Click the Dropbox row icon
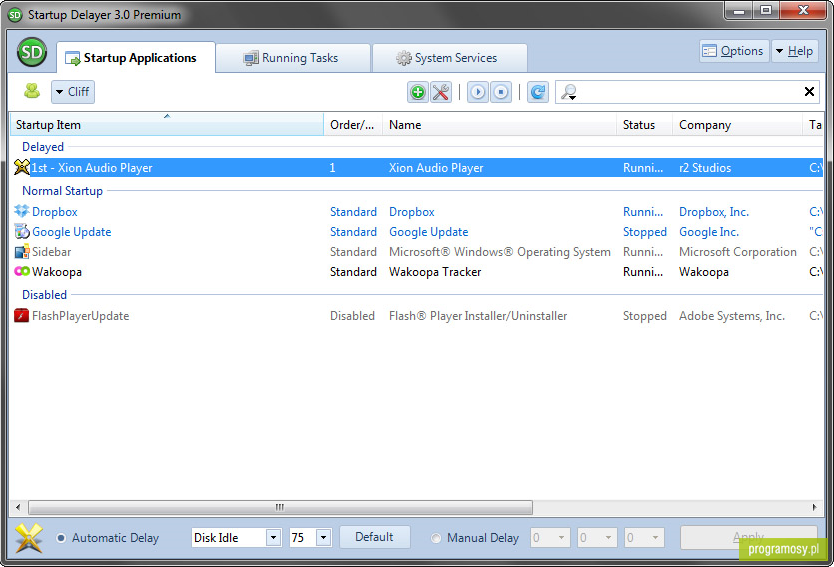Screen dimensions: 834x567 [x=21, y=211]
